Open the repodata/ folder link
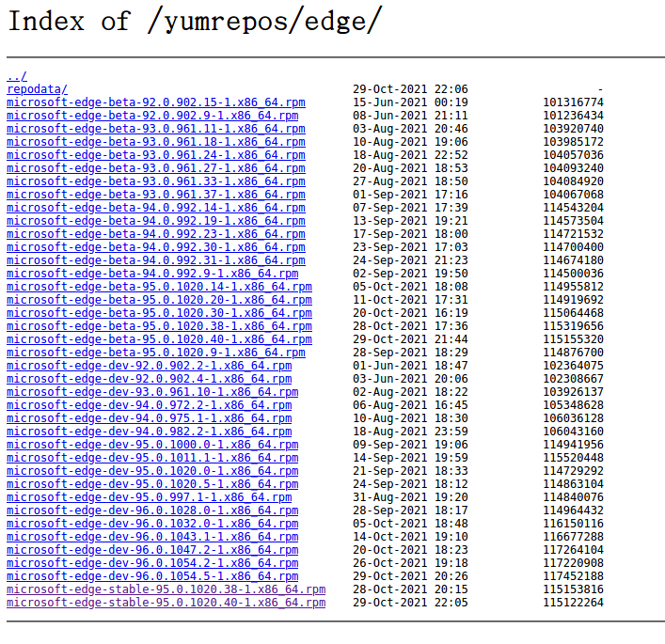Screen dimensions: 665x644 tap(38, 89)
